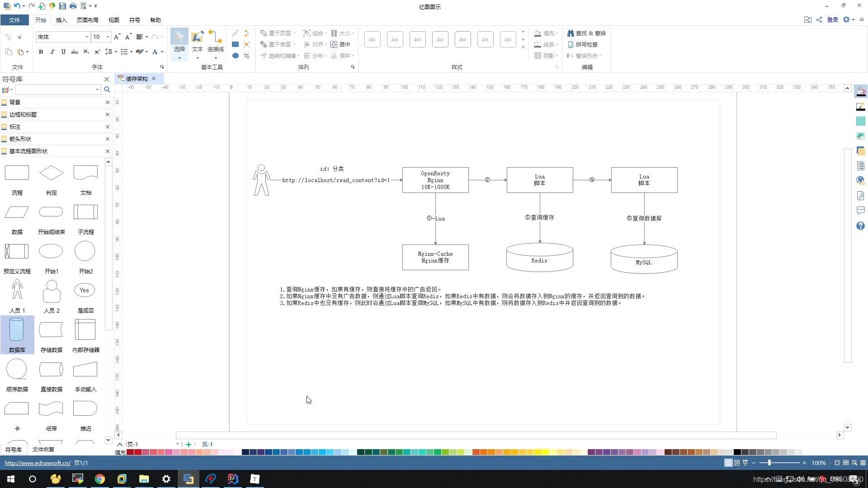This screenshot has height=488, width=868.
Task: Switch to the 文件恢复 panel tab
Action: click(43, 450)
